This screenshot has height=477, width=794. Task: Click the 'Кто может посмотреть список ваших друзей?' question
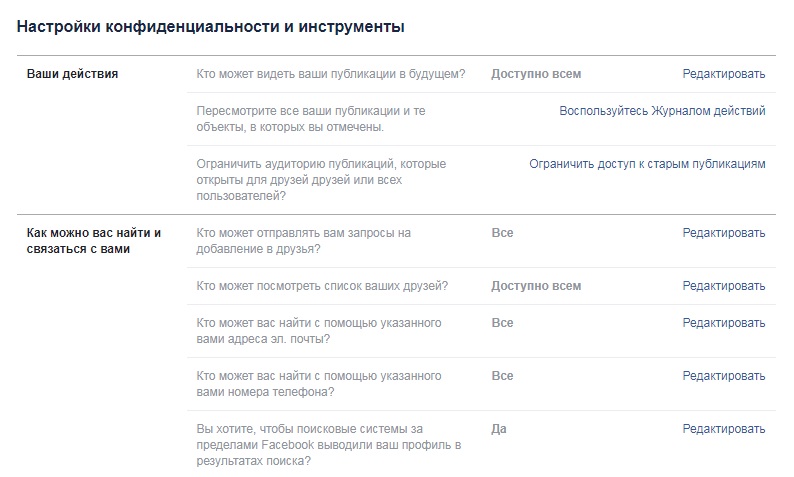(x=322, y=286)
